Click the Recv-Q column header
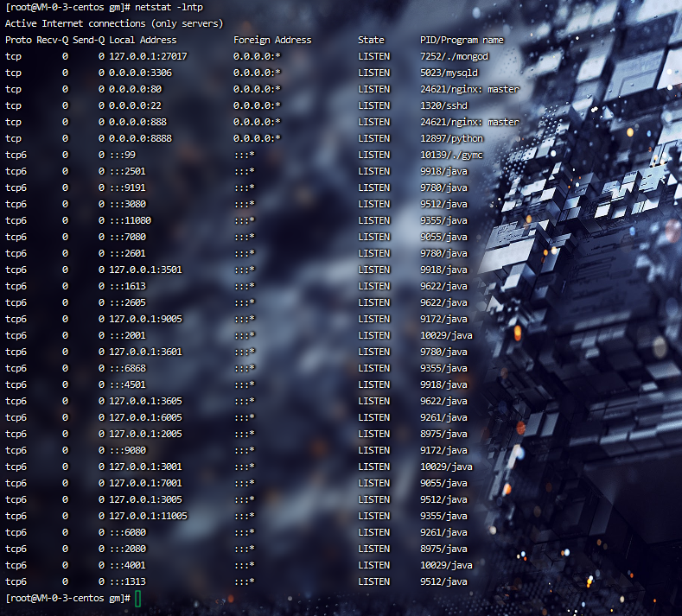682x616 pixels. (52, 40)
